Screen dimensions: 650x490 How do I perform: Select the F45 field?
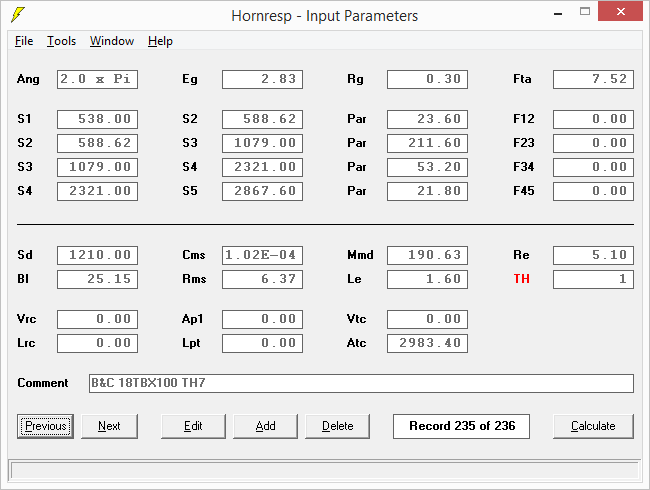[x=593, y=191]
